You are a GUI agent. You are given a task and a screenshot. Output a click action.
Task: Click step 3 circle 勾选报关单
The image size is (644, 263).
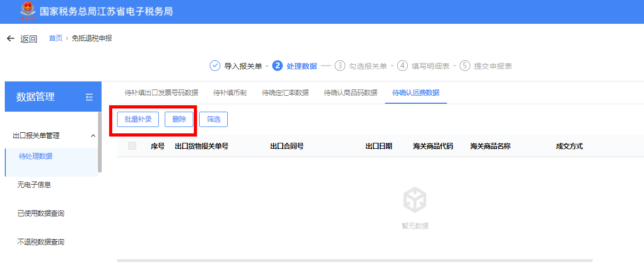(340, 66)
